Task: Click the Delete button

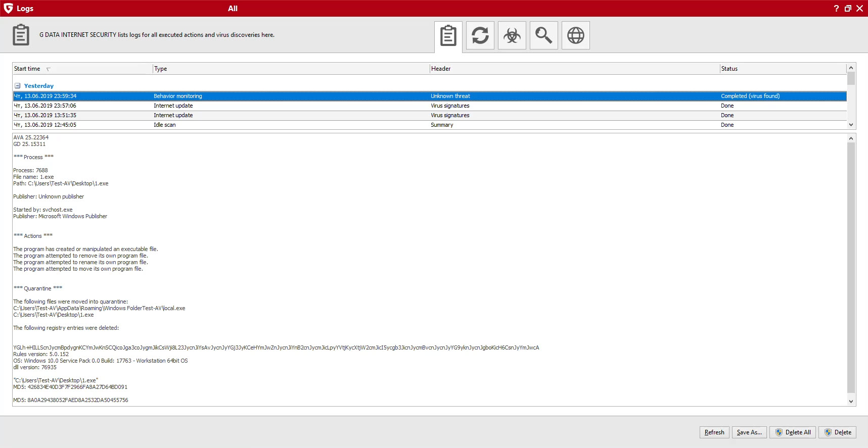Action: tap(837, 432)
